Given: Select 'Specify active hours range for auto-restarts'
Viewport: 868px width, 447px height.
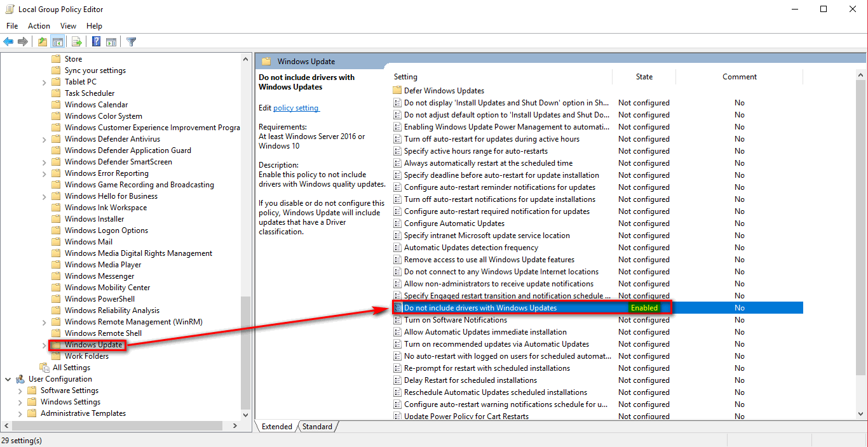Looking at the screenshot, I should (476, 151).
